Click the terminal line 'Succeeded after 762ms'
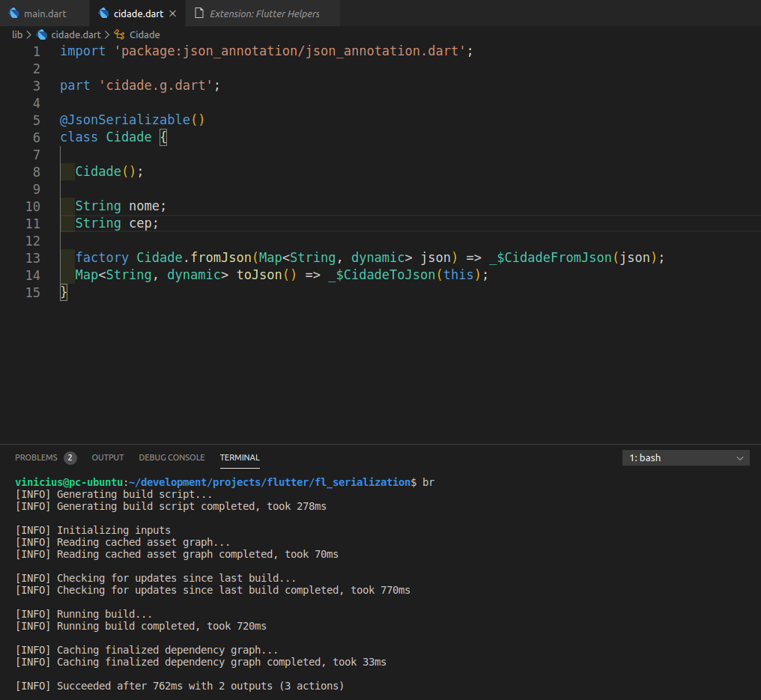This screenshot has width=761, height=700. coord(180,686)
